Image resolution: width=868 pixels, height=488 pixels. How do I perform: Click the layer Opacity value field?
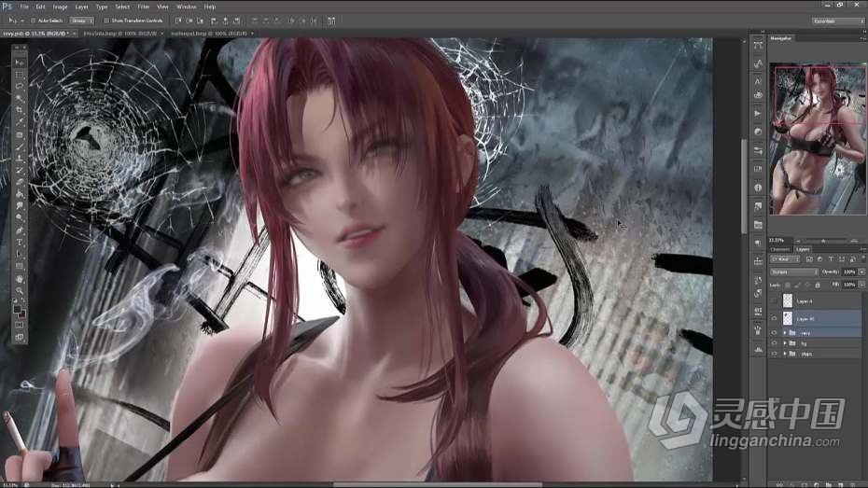click(848, 272)
